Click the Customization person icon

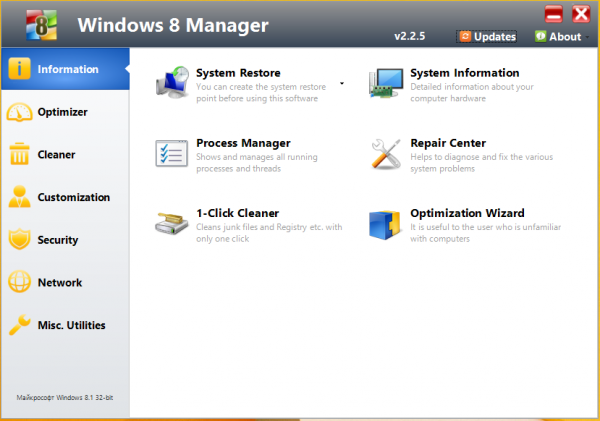19,197
